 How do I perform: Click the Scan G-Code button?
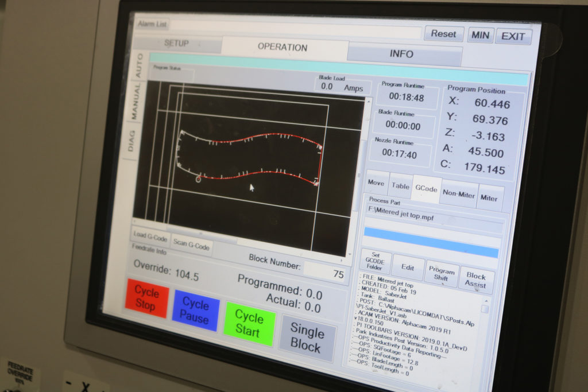coord(191,244)
